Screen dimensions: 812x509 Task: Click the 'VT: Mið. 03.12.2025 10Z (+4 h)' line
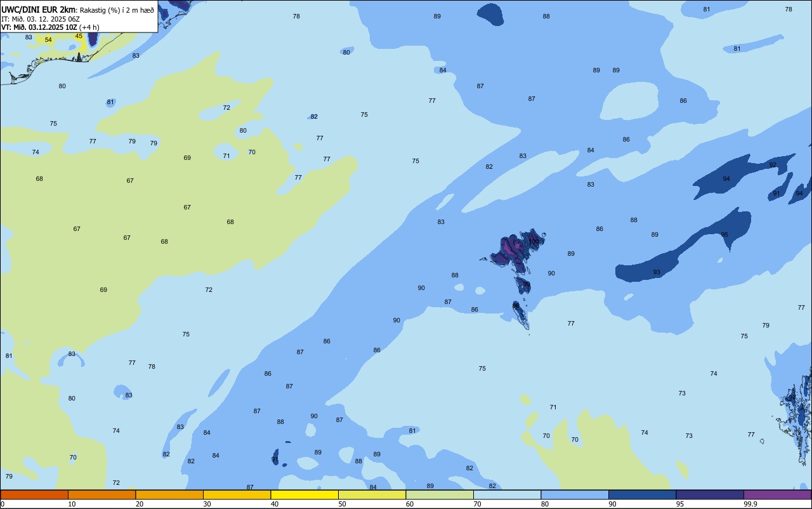pyautogui.click(x=50, y=27)
